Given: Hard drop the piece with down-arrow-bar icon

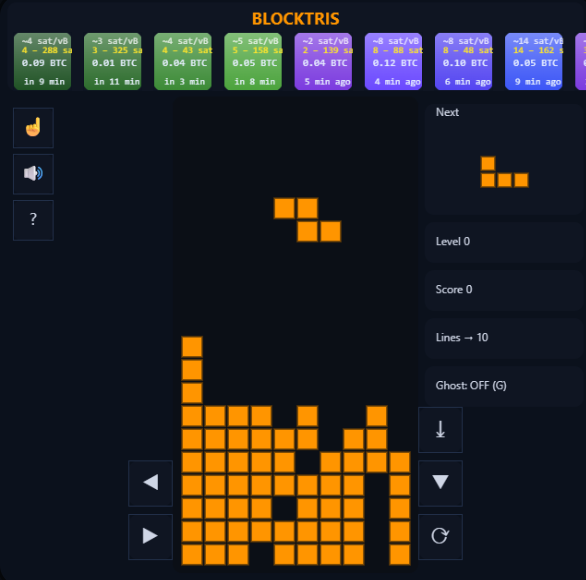Looking at the screenshot, I should coord(440,430).
